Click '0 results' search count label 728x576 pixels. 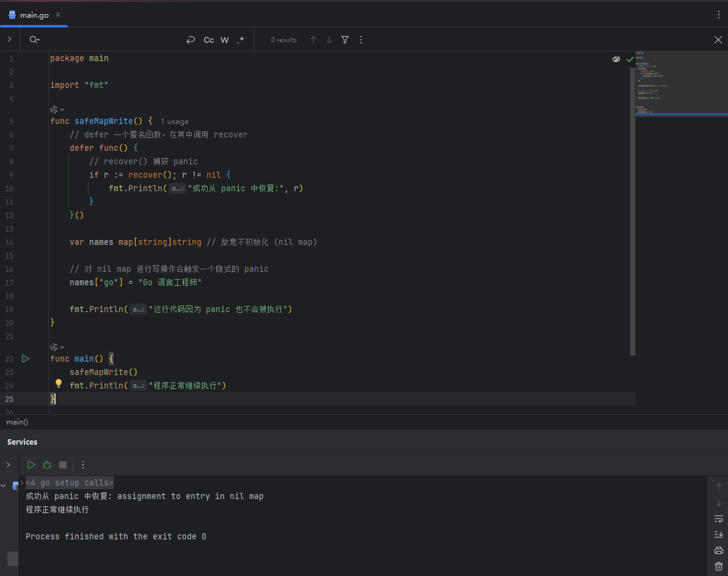coord(283,40)
